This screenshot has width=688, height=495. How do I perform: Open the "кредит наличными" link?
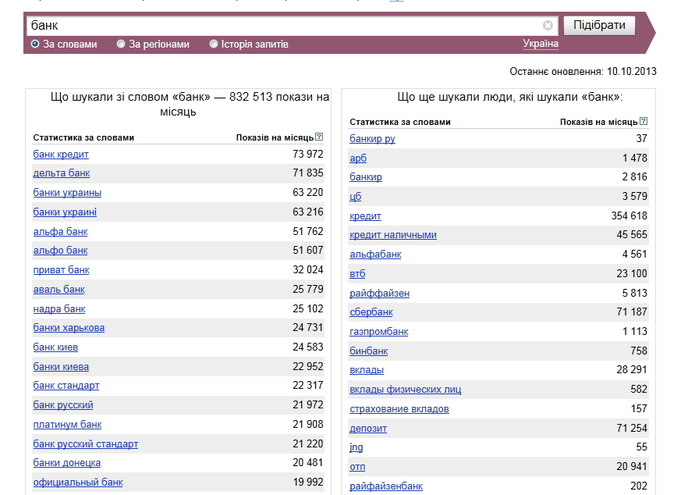[393, 235]
